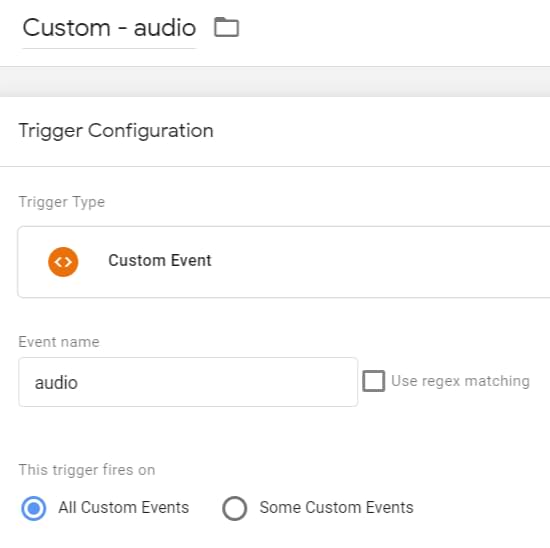Enable the Use regex matching checkbox
This screenshot has width=550, height=548.
coord(374,381)
